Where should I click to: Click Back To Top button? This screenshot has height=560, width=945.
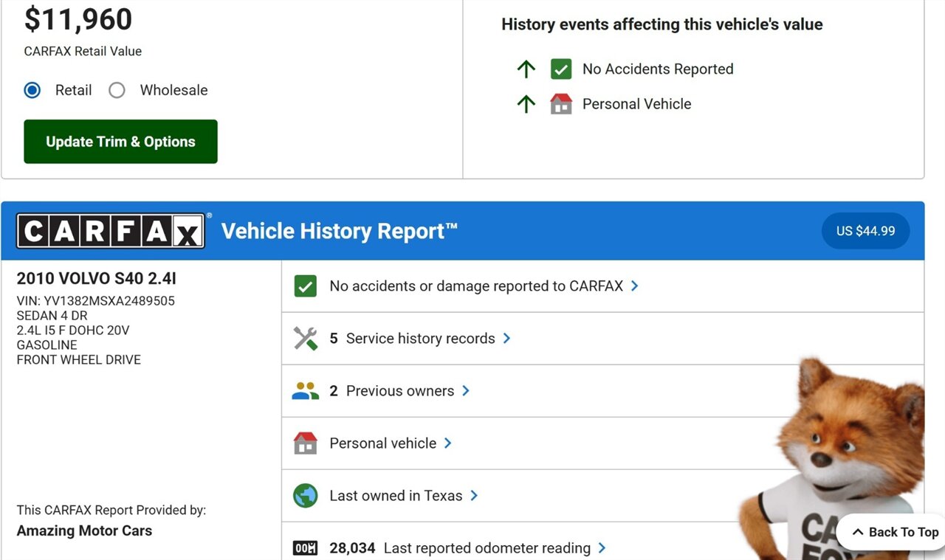pos(894,532)
